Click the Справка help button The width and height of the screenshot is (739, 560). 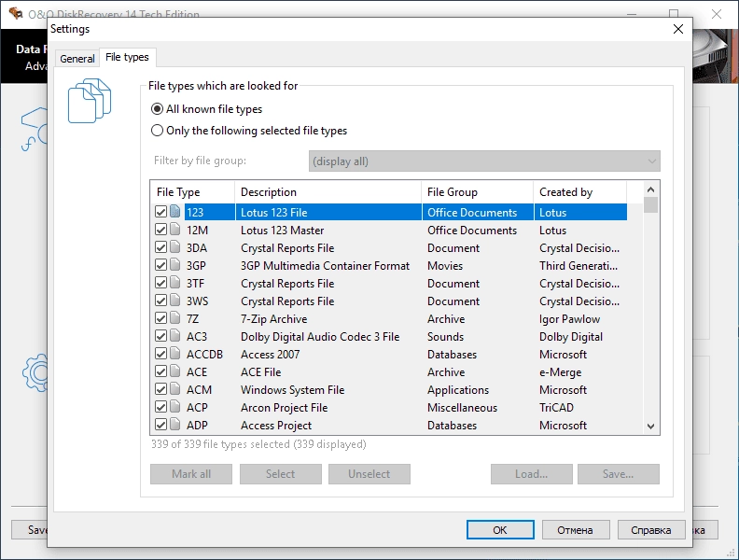pyautogui.click(x=651, y=530)
